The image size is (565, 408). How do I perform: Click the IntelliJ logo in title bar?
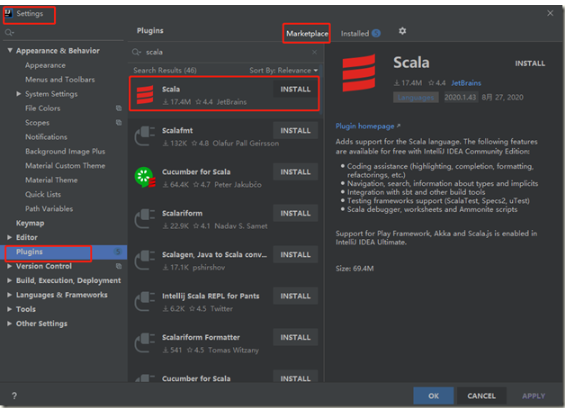click(8, 13)
